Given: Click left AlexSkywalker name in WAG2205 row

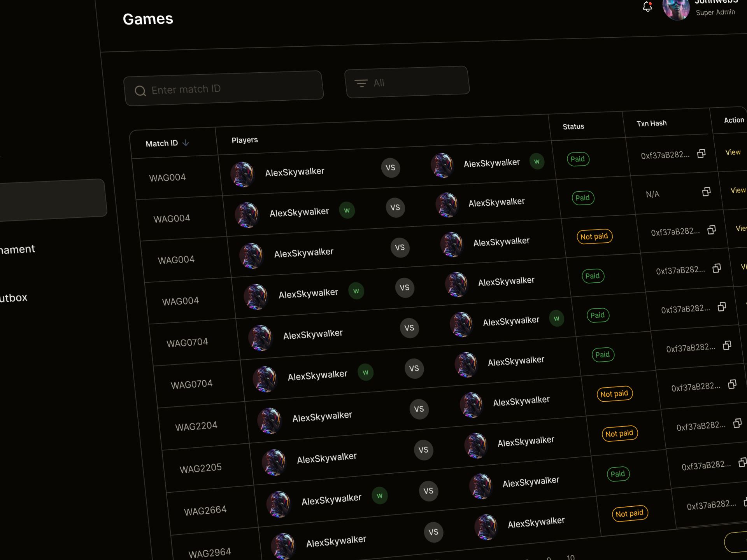Looking at the screenshot, I should click(327, 458).
